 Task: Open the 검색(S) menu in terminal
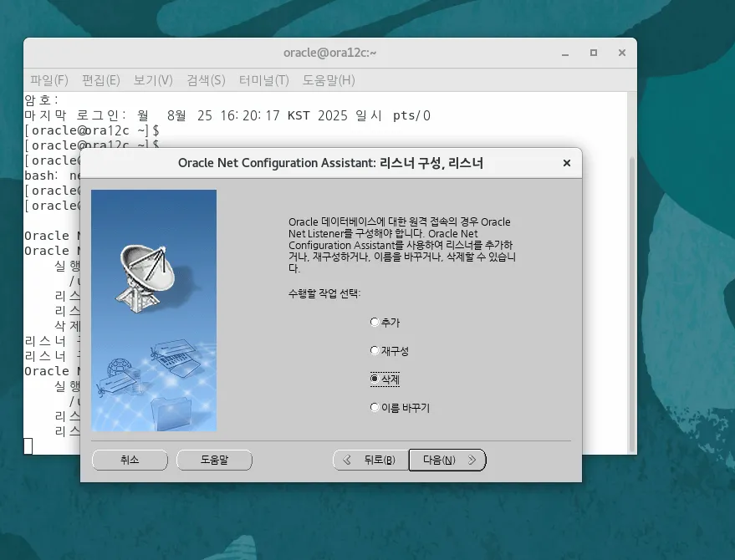pos(206,80)
